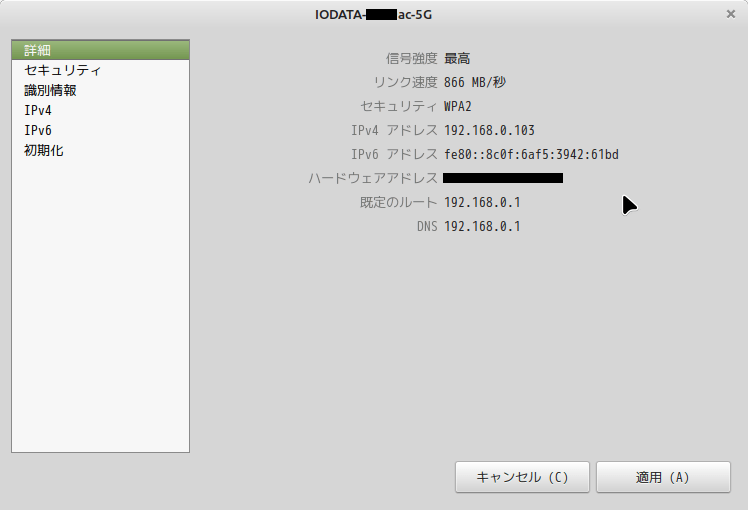Click the signal strength value 最高

[x=457, y=58]
